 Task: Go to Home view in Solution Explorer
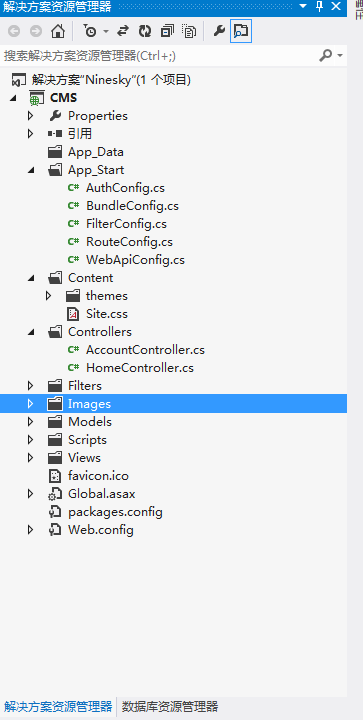click(58, 31)
